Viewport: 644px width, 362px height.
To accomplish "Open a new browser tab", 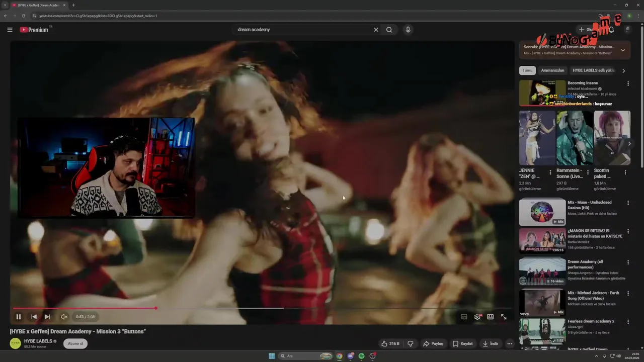I will point(73,5).
